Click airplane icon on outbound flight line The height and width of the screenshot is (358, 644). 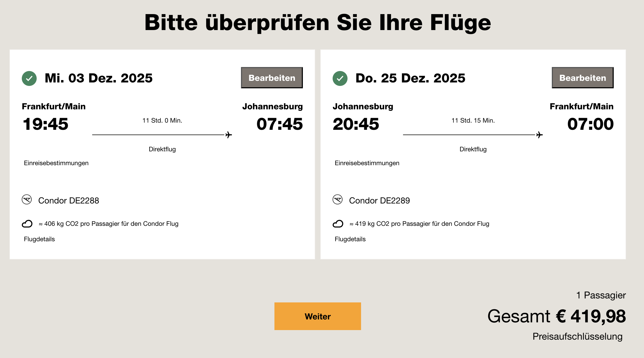[228, 135]
